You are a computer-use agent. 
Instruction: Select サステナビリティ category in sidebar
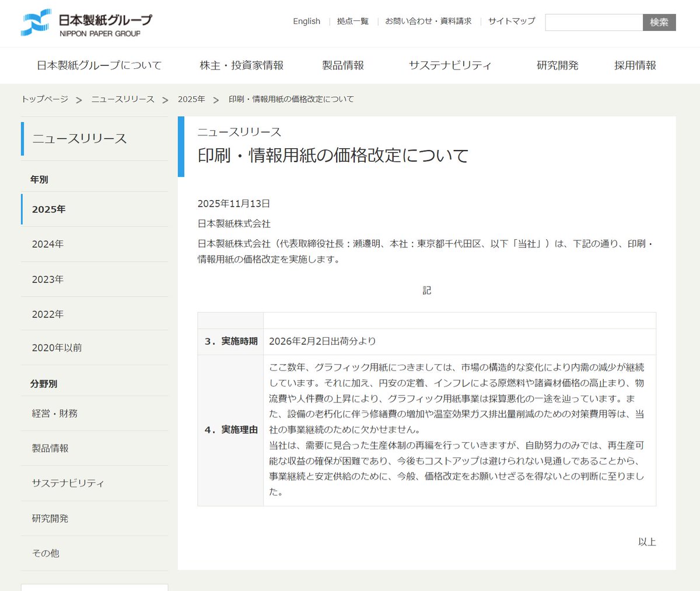[94, 484]
